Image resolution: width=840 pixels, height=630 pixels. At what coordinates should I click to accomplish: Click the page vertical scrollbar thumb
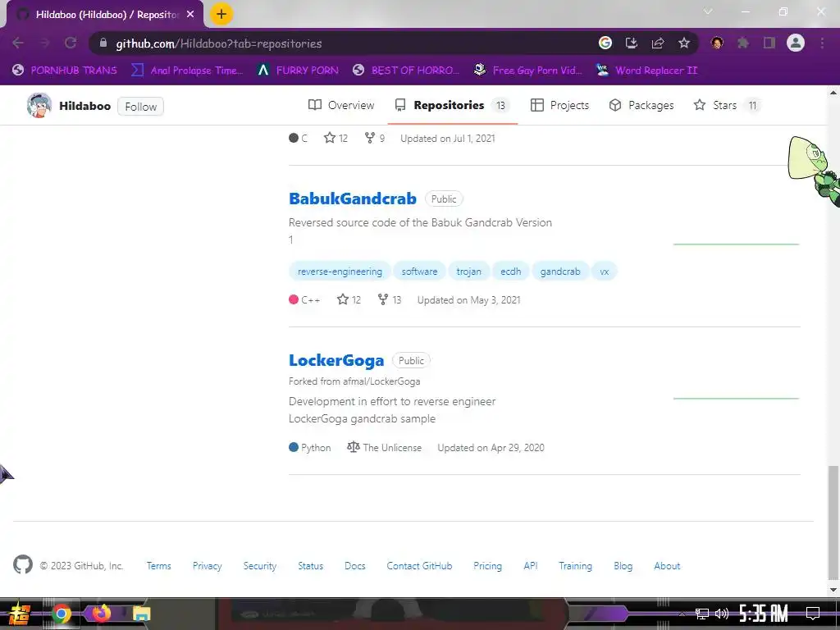(x=833, y=523)
